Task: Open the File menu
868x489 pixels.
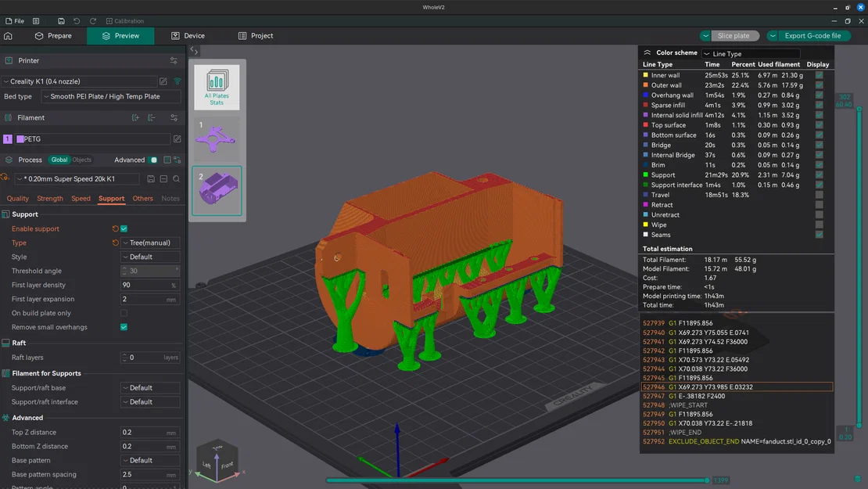Action: 15,21
